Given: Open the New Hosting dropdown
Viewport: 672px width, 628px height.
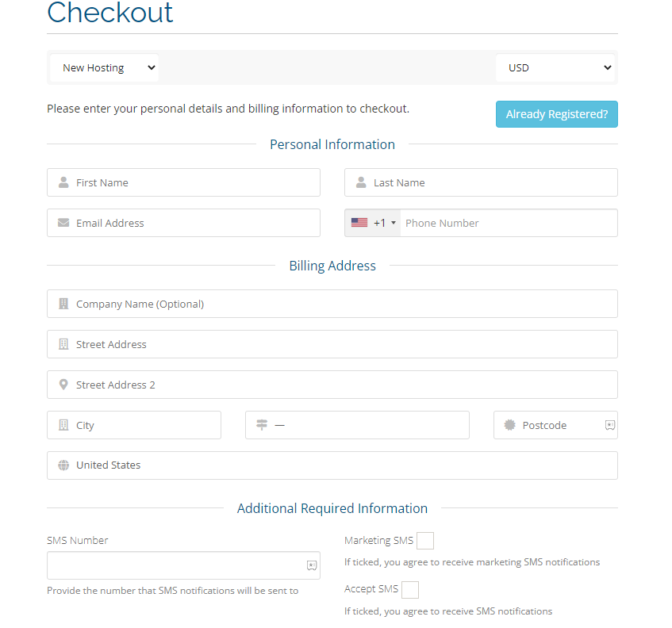Looking at the screenshot, I should (x=103, y=67).
